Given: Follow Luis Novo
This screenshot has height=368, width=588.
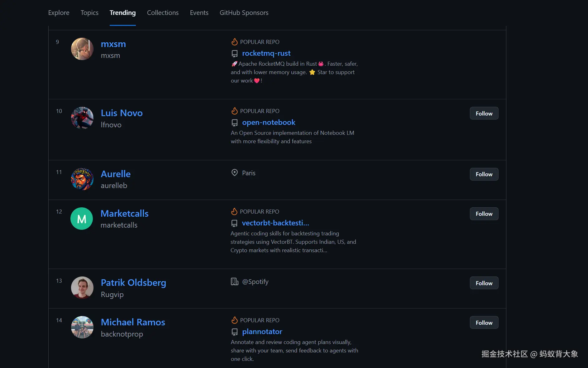Looking at the screenshot, I should point(484,114).
